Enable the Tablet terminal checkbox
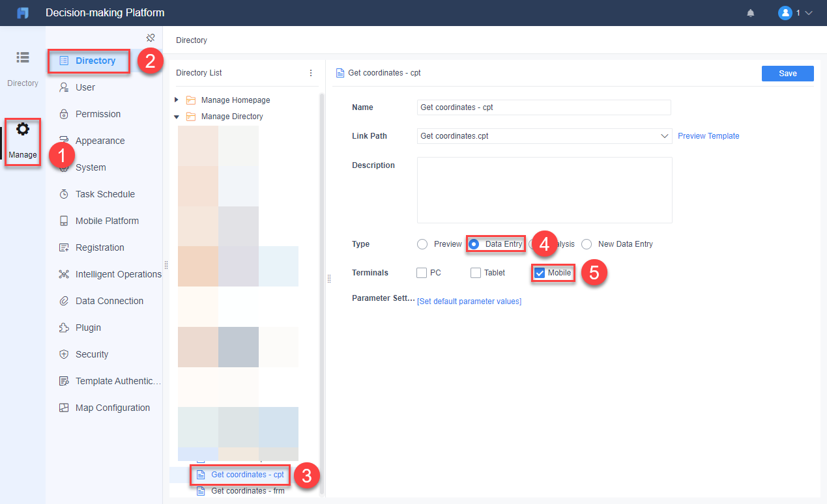 476,273
